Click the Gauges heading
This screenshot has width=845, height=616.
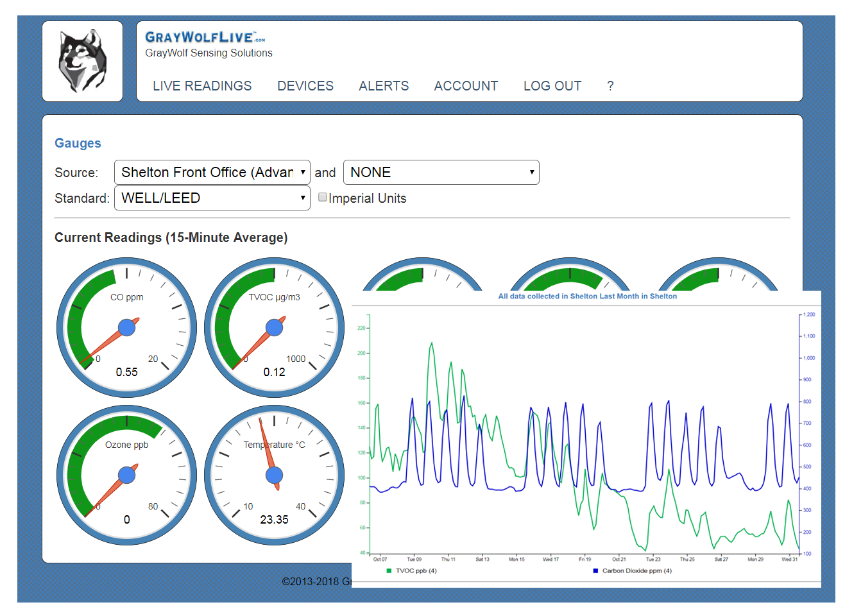pyautogui.click(x=78, y=143)
